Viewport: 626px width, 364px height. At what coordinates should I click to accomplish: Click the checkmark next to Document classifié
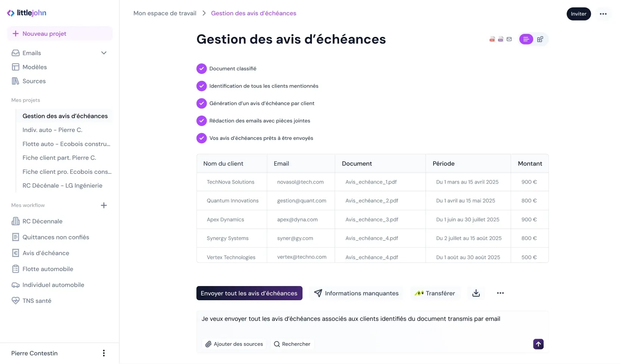201,68
